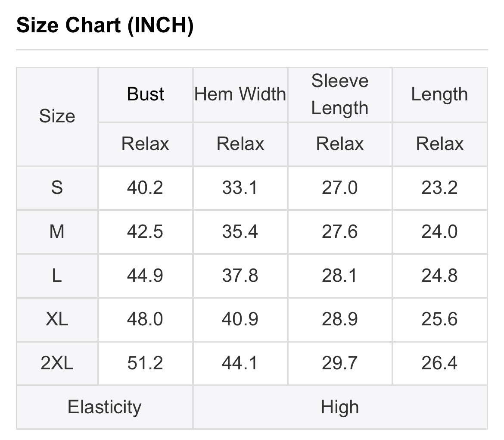Select the Size header cell
Screen dimensions: 504x440
pos(57,116)
